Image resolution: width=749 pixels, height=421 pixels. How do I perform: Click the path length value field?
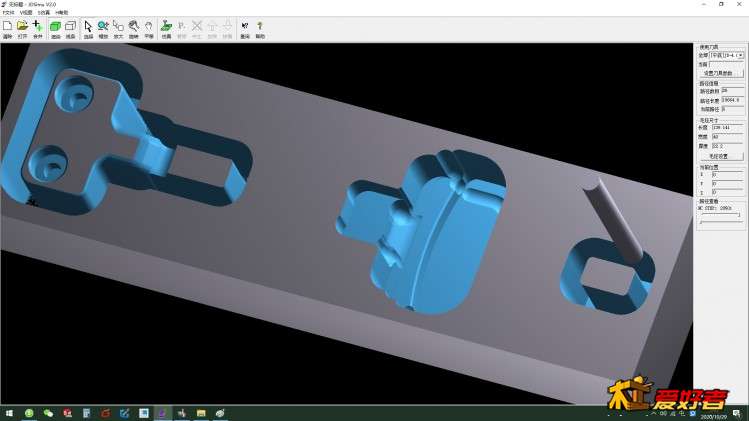732,100
